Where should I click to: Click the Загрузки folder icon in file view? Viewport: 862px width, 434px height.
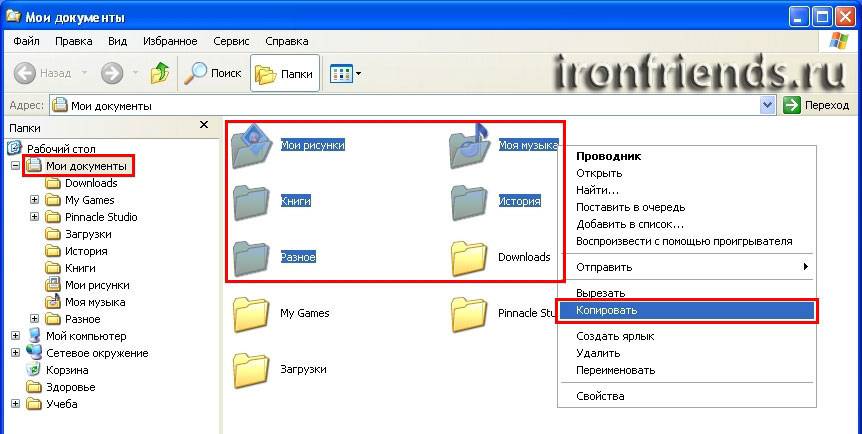251,369
